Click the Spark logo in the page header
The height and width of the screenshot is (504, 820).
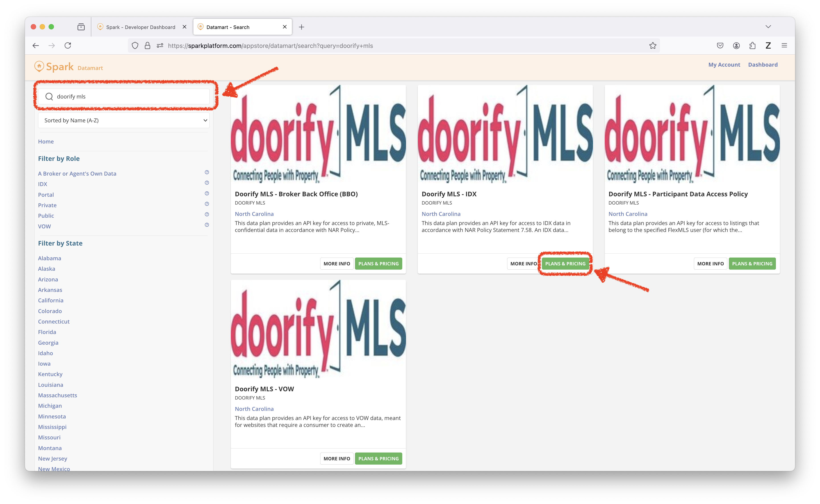coord(54,67)
